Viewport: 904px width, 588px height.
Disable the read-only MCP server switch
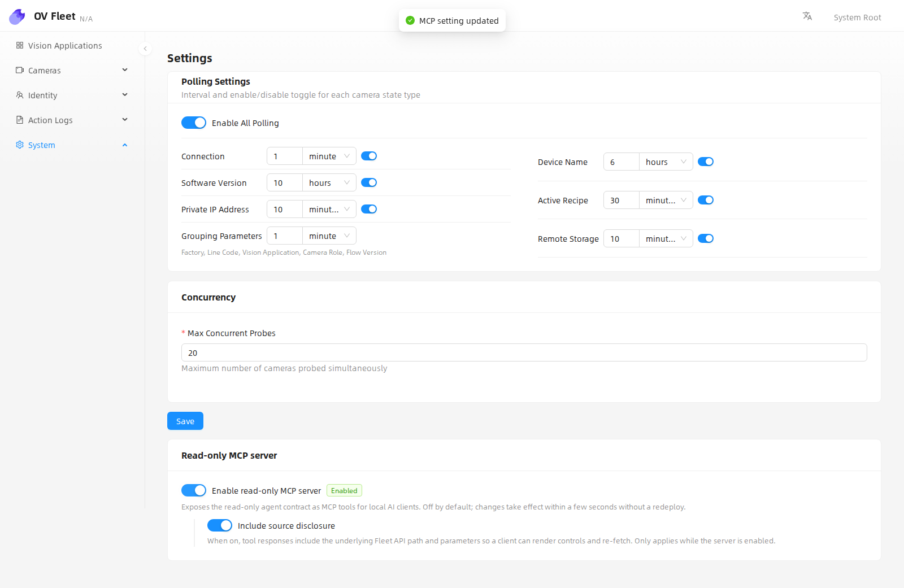coord(194,490)
